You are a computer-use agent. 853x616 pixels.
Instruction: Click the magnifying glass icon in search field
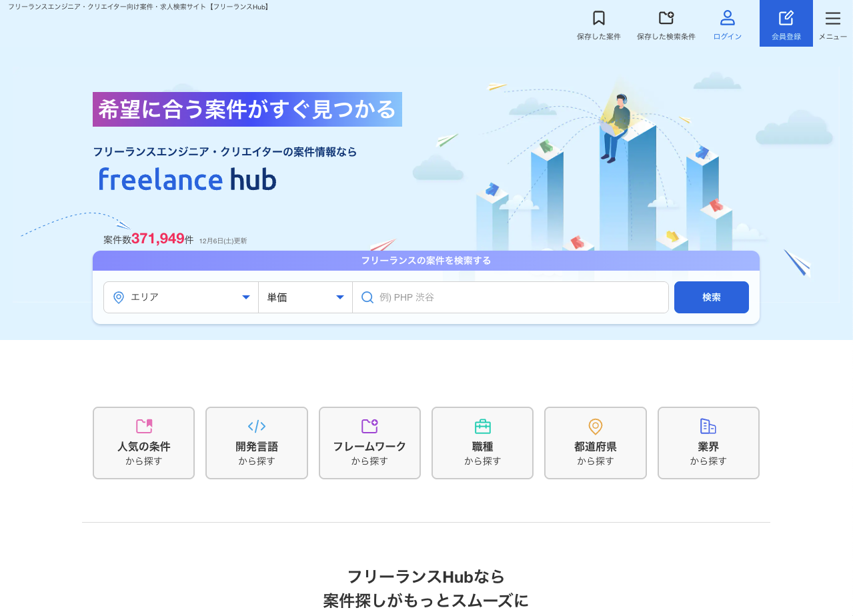tap(367, 297)
